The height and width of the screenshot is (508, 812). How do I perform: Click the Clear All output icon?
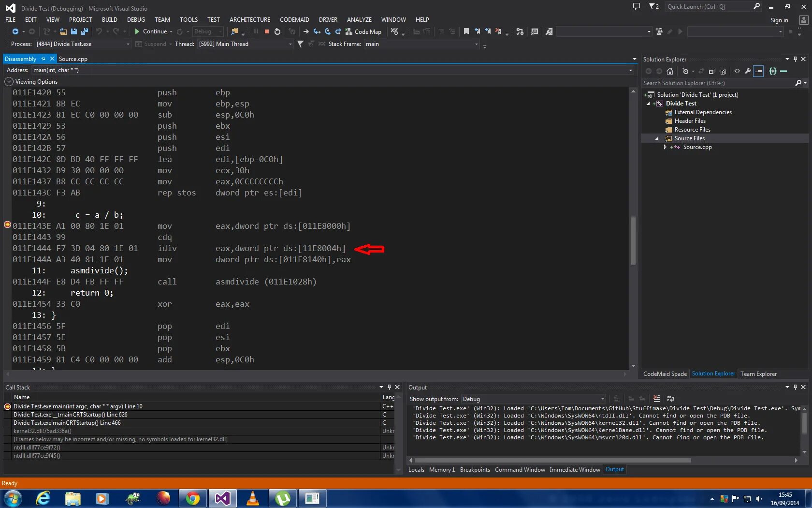click(x=656, y=399)
